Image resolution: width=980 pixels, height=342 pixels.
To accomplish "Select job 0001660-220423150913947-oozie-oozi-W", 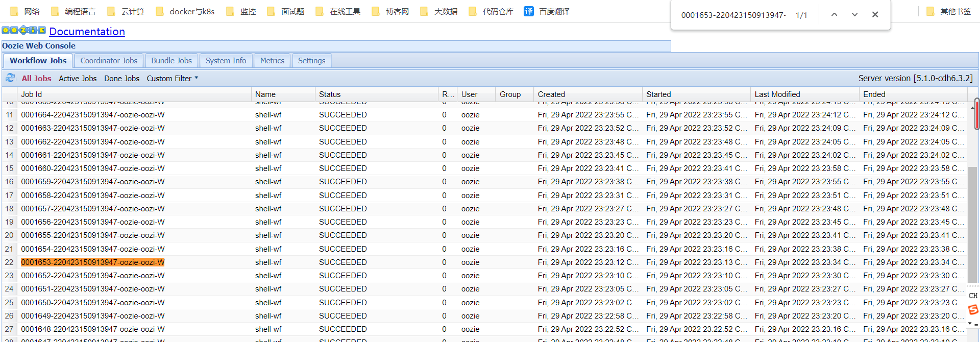I will 93,168.
